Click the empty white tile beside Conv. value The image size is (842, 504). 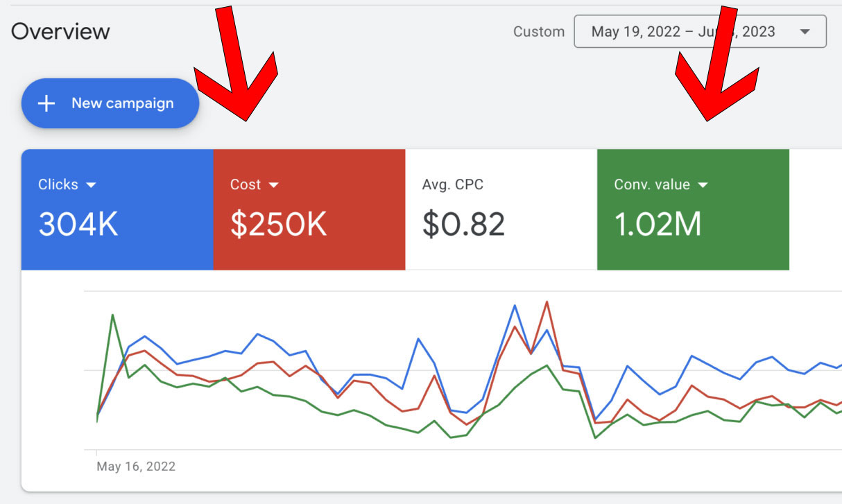pos(815,209)
